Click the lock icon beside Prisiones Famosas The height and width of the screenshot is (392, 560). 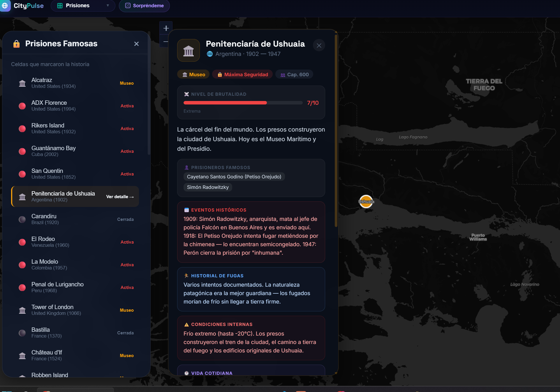[x=16, y=44]
